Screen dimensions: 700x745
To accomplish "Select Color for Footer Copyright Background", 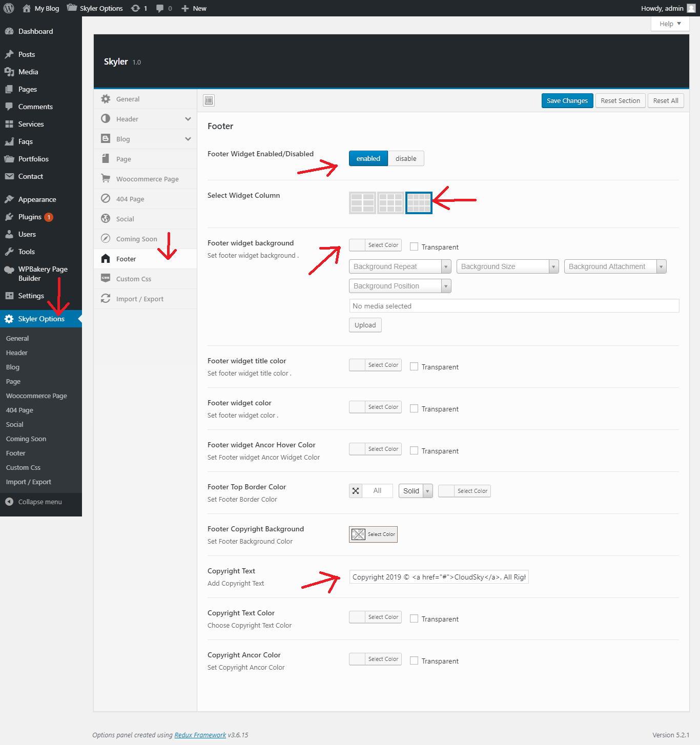I will tap(373, 534).
